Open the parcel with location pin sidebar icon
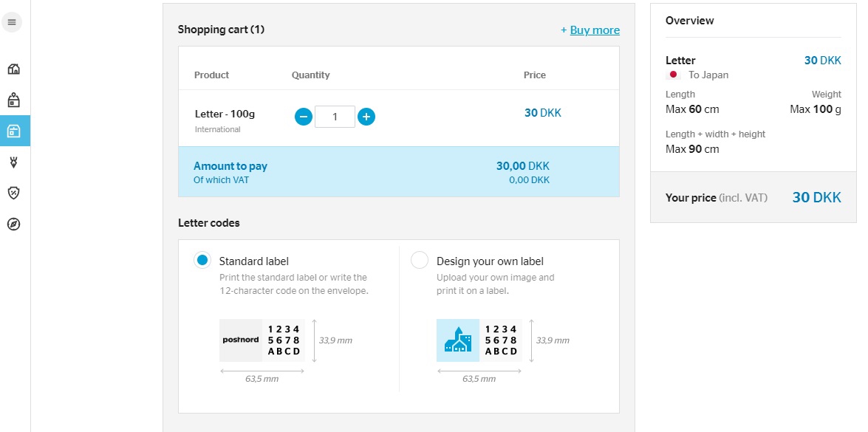This screenshot has height=432, width=868. 14,100
